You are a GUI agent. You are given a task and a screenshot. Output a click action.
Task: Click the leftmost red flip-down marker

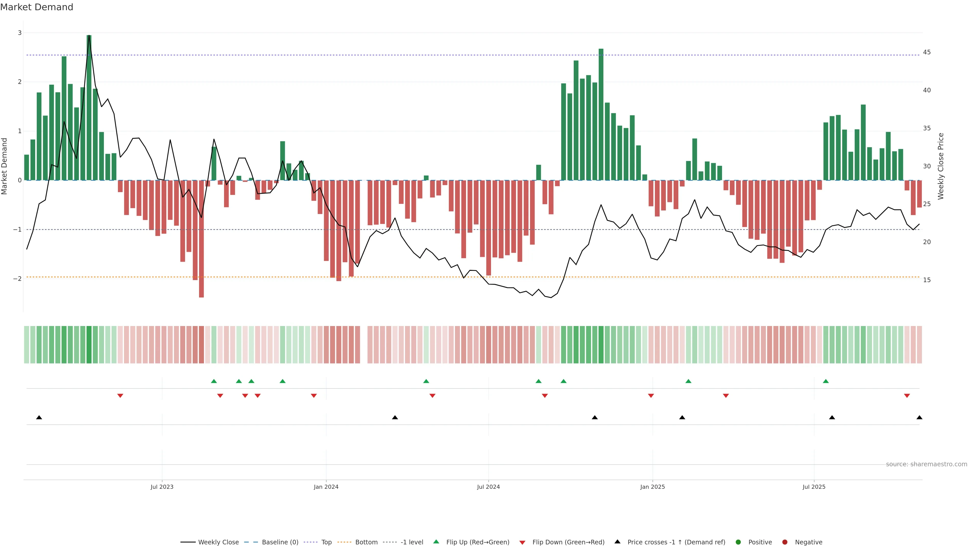[120, 396]
